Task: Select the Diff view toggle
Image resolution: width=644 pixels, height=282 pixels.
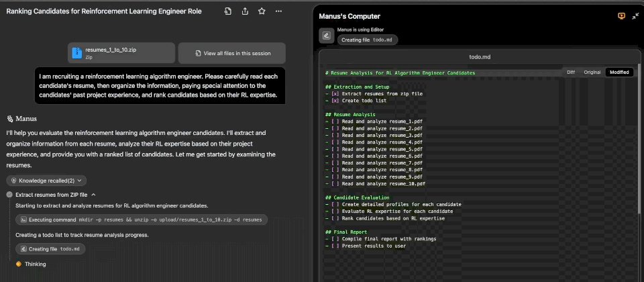Action: tap(571, 73)
